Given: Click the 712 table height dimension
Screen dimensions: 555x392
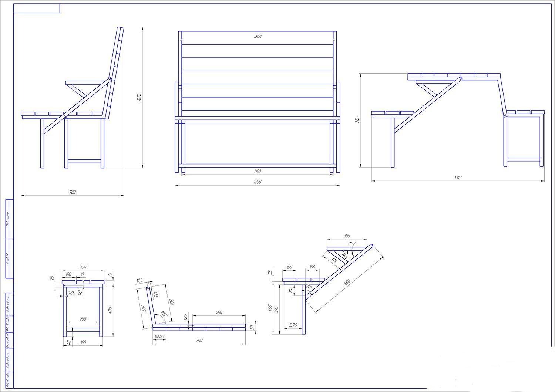Looking at the screenshot, I should (357, 120).
